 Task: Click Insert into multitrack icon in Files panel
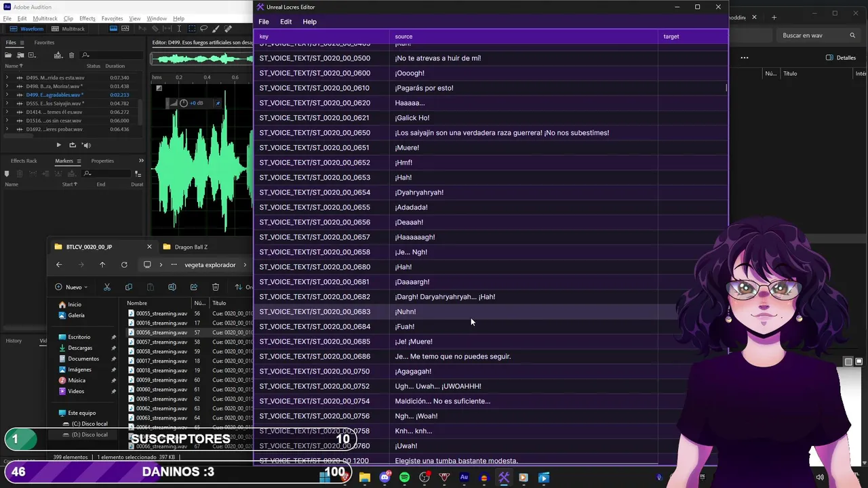pyautogui.click(x=57, y=55)
